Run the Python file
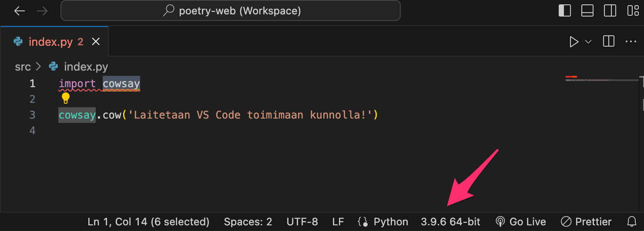 pyautogui.click(x=574, y=42)
